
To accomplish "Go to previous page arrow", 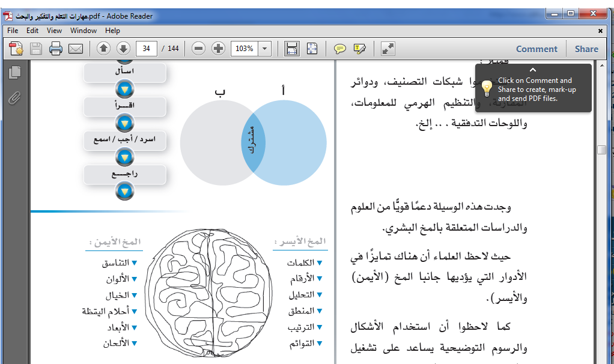I will (x=104, y=49).
